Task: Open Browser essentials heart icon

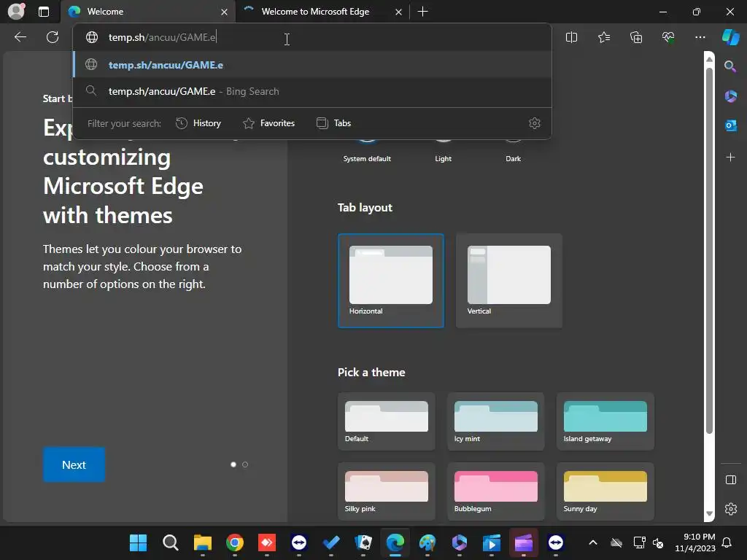Action: coord(668,37)
